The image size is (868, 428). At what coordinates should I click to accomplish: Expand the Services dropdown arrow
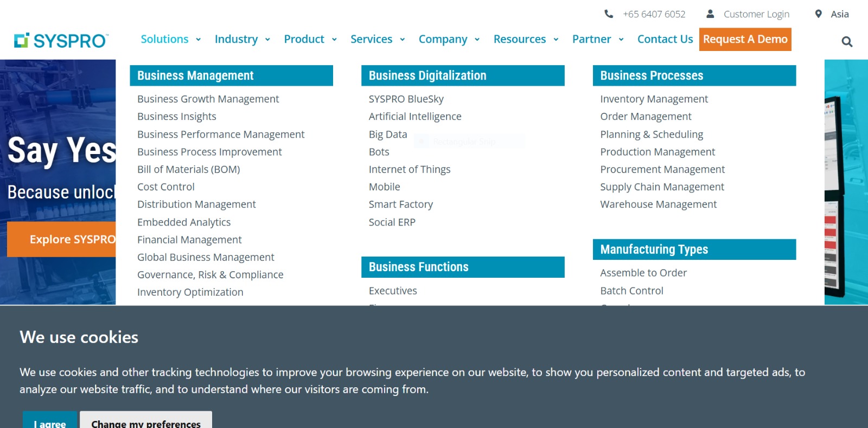tap(403, 40)
